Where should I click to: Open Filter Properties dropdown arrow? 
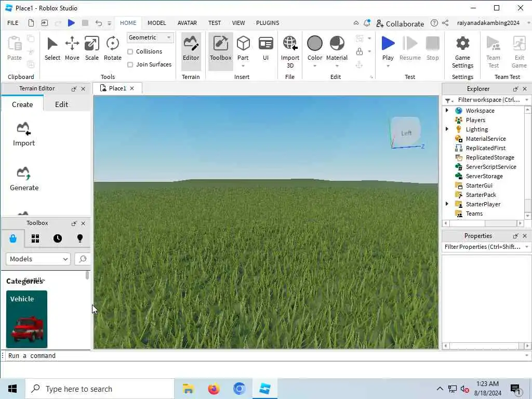tap(527, 247)
